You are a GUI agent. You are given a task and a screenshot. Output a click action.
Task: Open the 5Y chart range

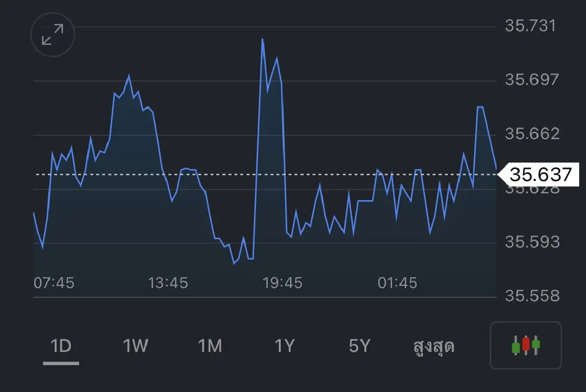360,346
